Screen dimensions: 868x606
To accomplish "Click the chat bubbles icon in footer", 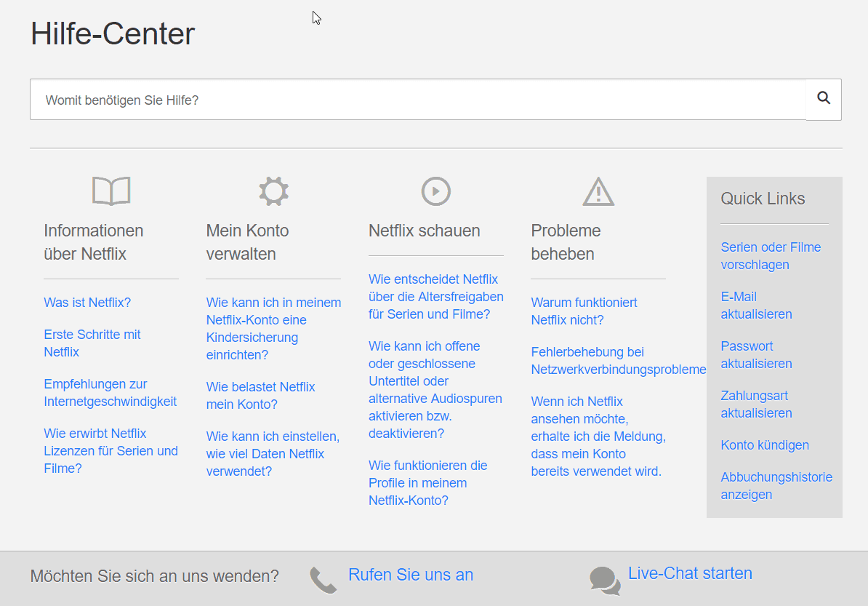I will coord(605,581).
